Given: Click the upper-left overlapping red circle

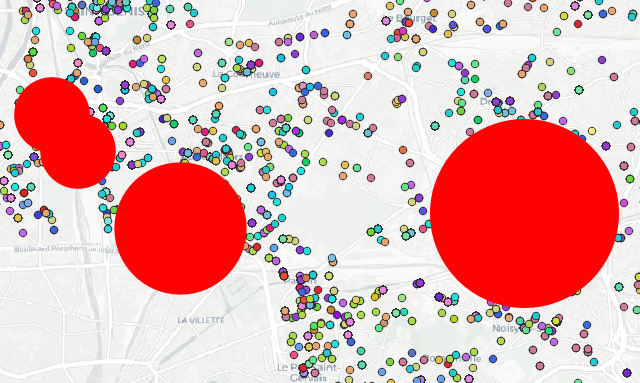Looking at the screenshot, I should coord(52,115).
